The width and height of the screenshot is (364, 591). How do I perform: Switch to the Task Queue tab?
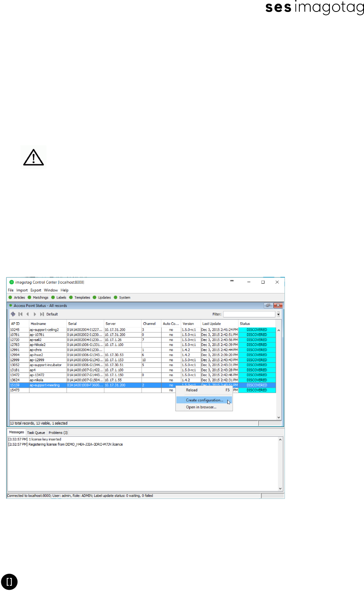pyautogui.click(x=36, y=433)
